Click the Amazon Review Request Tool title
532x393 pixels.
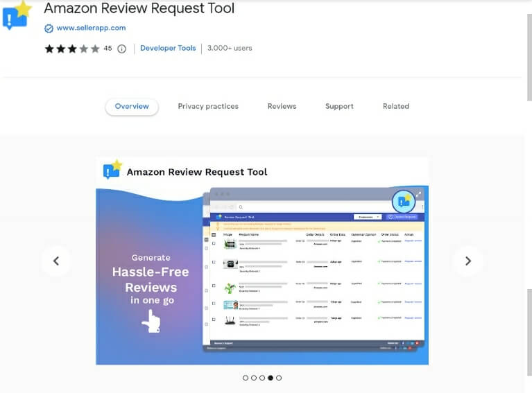pyautogui.click(x=139, y=8)
